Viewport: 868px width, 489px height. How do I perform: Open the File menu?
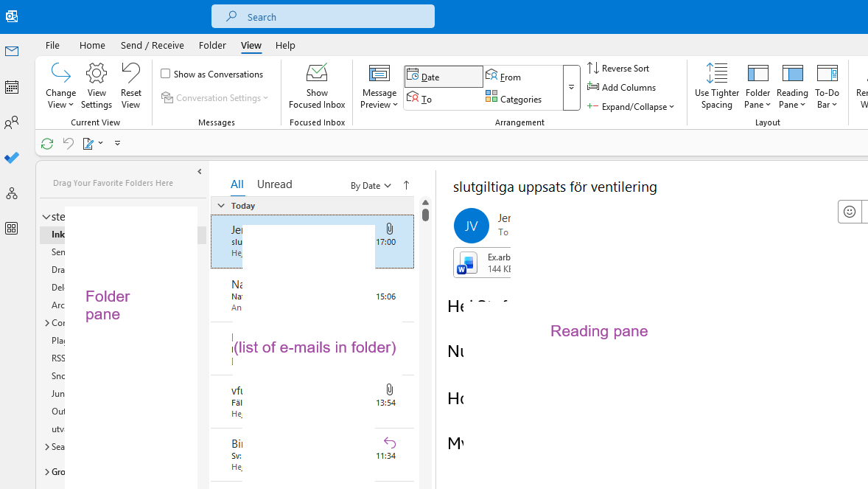coord(52,46)
